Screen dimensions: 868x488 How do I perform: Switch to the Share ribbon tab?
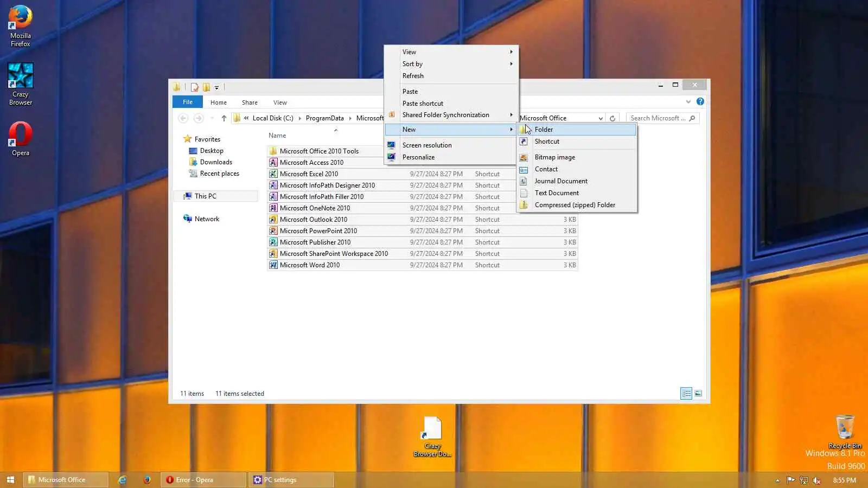pyautogui.click(x=250, y=102)
